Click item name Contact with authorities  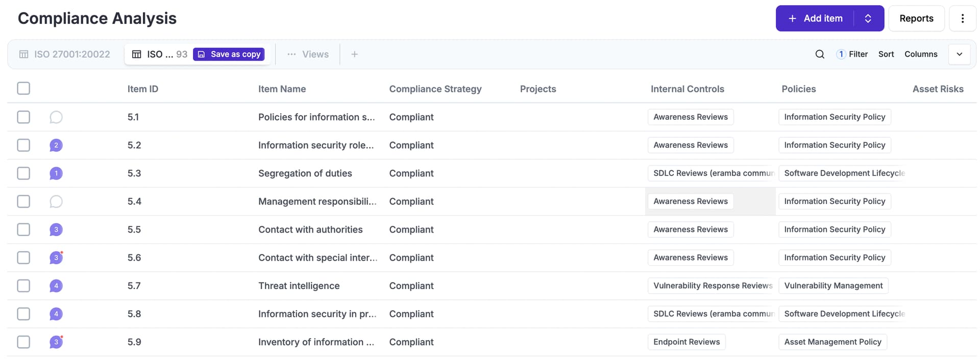point(310,229)
